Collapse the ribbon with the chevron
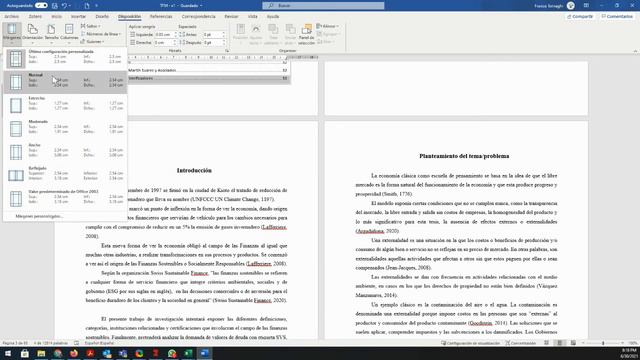 click(x=635, y=51)
